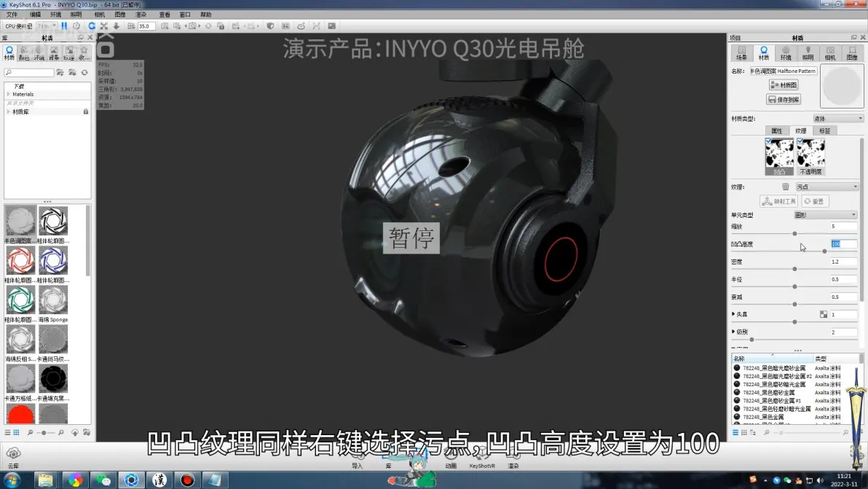Click the teapot render icon
The height and width of the screenshot is (489, 868).
(x=301, y=26)
